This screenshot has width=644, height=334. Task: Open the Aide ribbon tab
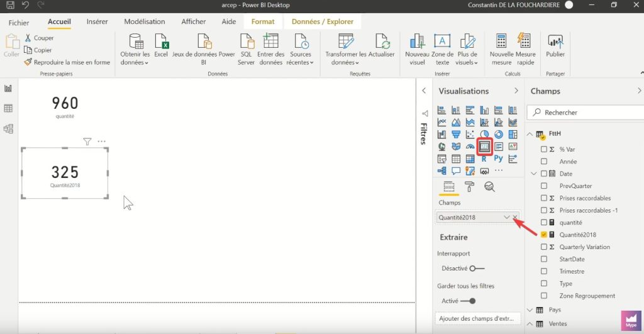pos(229,22)
